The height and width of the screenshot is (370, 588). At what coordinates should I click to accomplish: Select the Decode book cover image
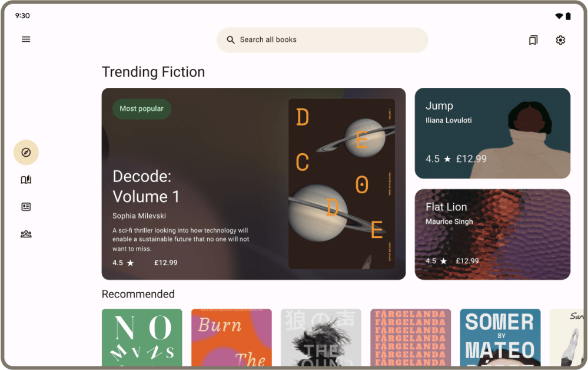(x=341, y=184)
